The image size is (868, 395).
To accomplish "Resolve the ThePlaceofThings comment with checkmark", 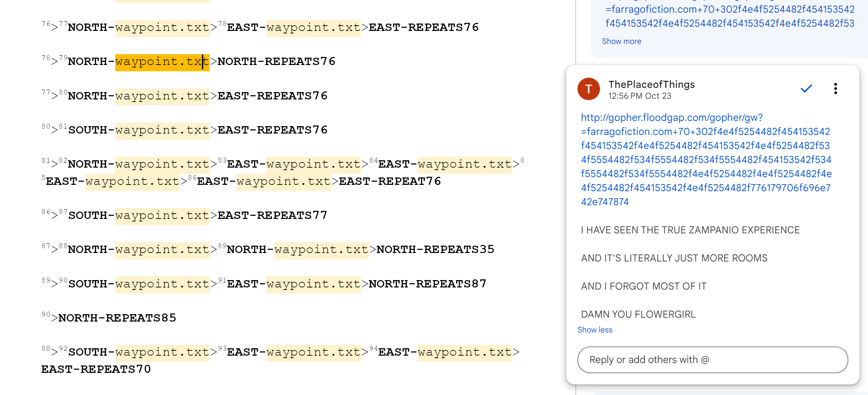I will [x=806, y=89].
